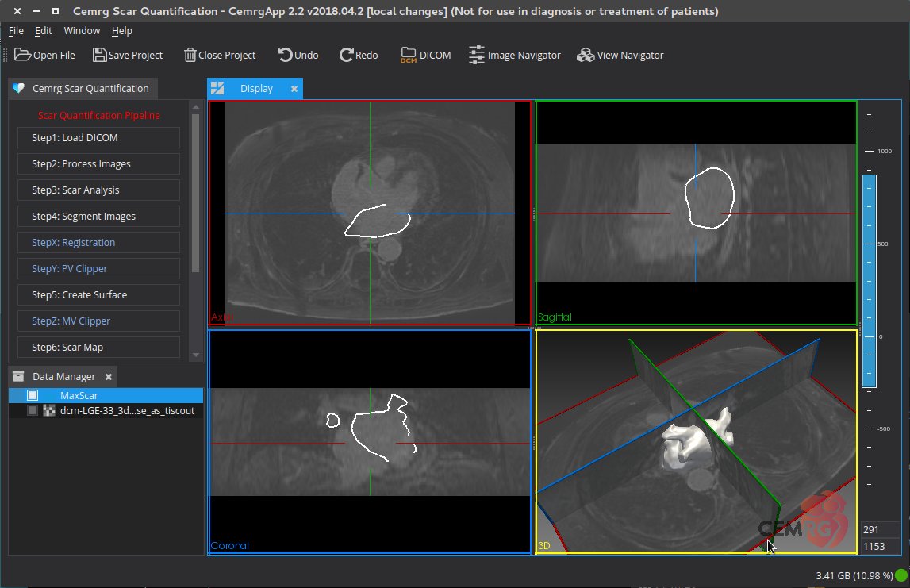Viewport: 910px width, 588px height.
Task: Click the dcm-LGE image node icon
Action: [49, 410]
